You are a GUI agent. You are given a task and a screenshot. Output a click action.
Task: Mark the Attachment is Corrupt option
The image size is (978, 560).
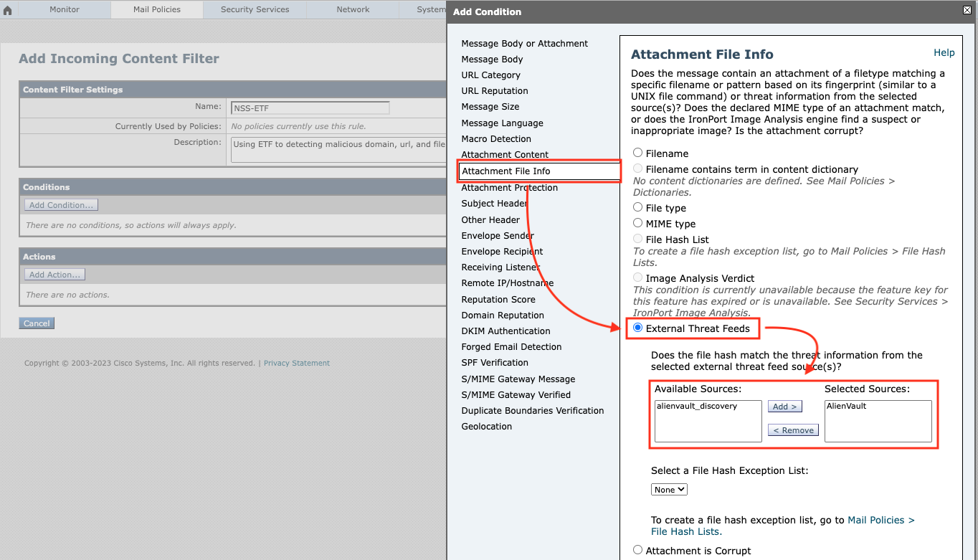637,549
